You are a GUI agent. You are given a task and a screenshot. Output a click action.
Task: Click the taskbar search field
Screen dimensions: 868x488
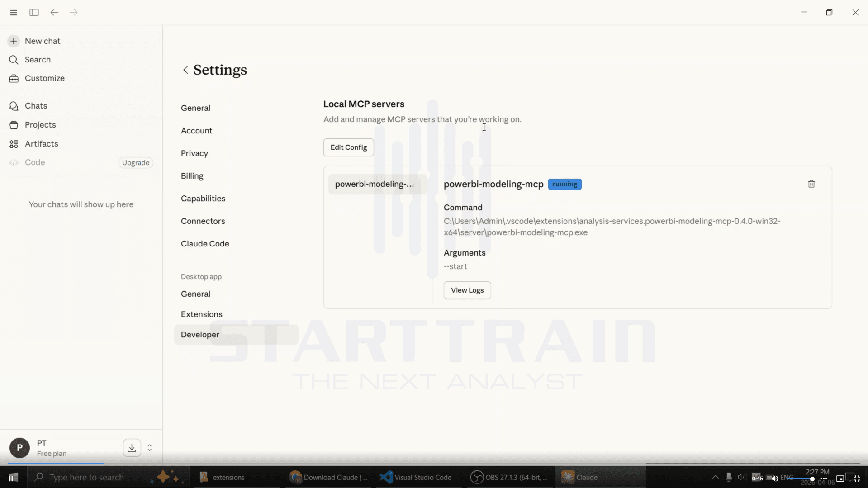tap(108, 477)
